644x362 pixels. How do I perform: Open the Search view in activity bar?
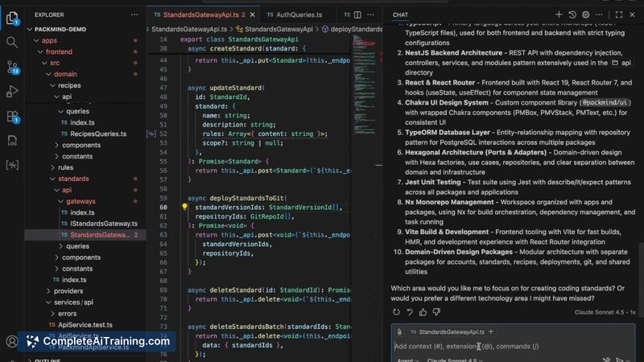pyautogui.click(x=12, y=43)
